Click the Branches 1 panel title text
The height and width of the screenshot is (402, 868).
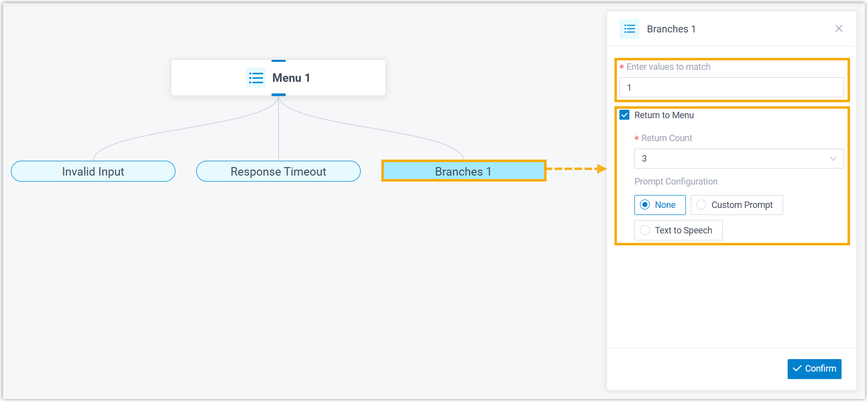tap(671, 29)
